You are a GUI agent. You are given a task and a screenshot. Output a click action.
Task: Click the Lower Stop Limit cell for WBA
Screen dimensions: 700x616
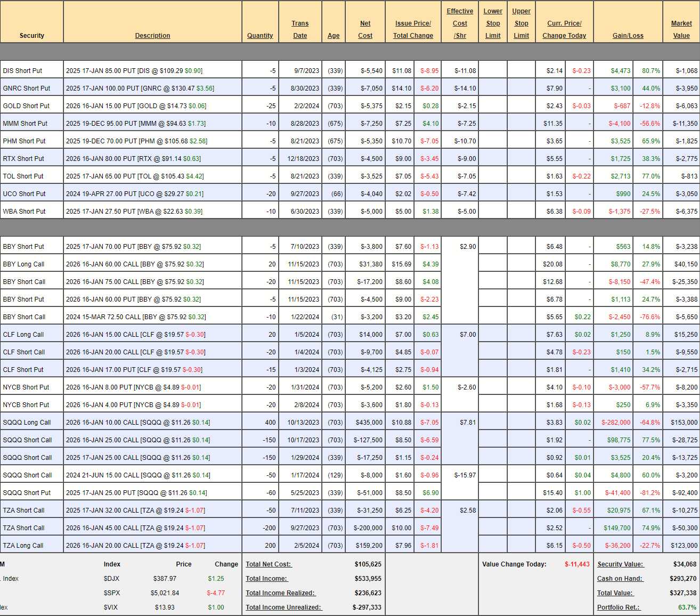[x=492, y=212]
